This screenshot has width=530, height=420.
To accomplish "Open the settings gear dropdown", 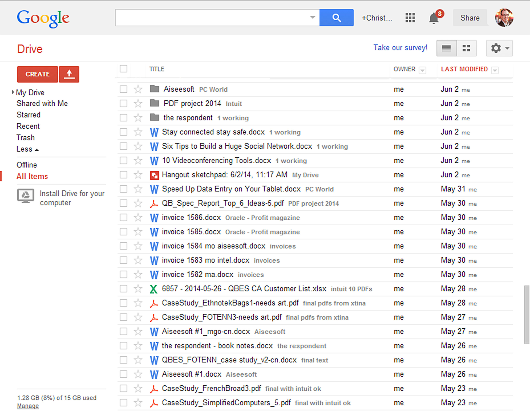I will point(499,48).
